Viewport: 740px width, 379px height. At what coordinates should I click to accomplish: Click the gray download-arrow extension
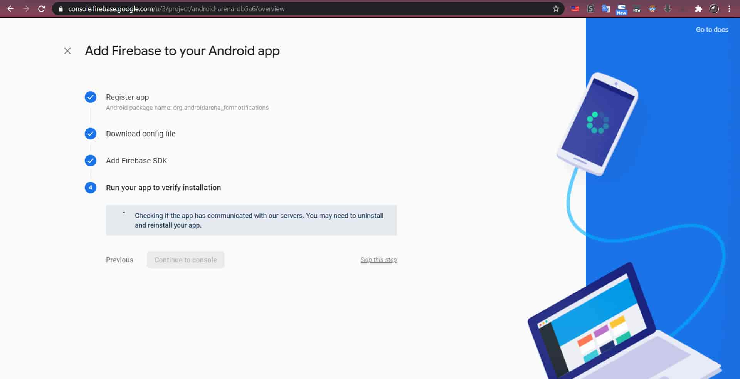coord(667,8)
